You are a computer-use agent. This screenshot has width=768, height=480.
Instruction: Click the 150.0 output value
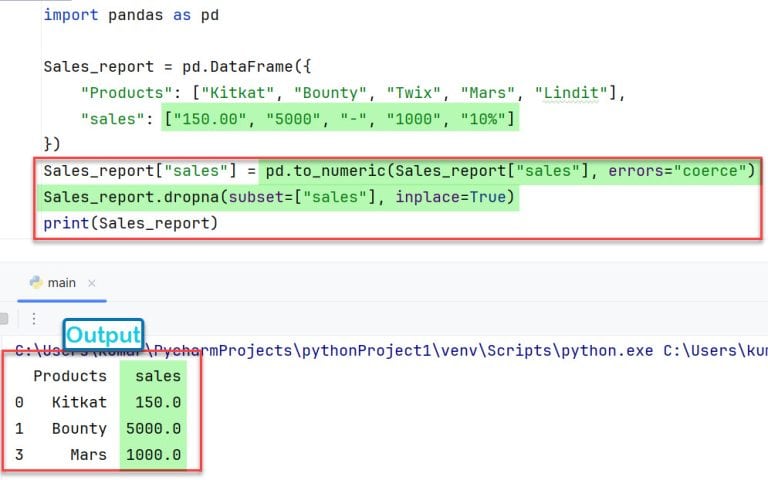click(x=158, y=403)
